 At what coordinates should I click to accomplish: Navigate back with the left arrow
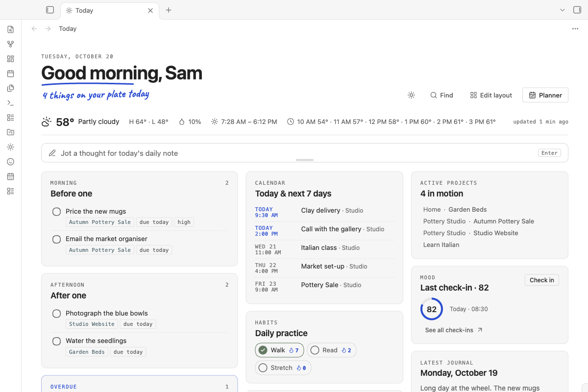pyautogui.click(x=34, y=29)
